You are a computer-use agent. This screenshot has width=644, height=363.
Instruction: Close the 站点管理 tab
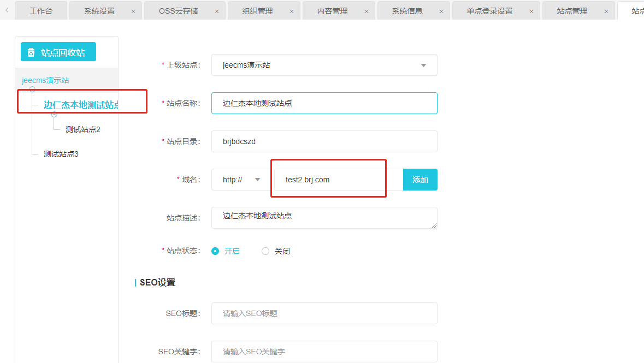[606, 11]
